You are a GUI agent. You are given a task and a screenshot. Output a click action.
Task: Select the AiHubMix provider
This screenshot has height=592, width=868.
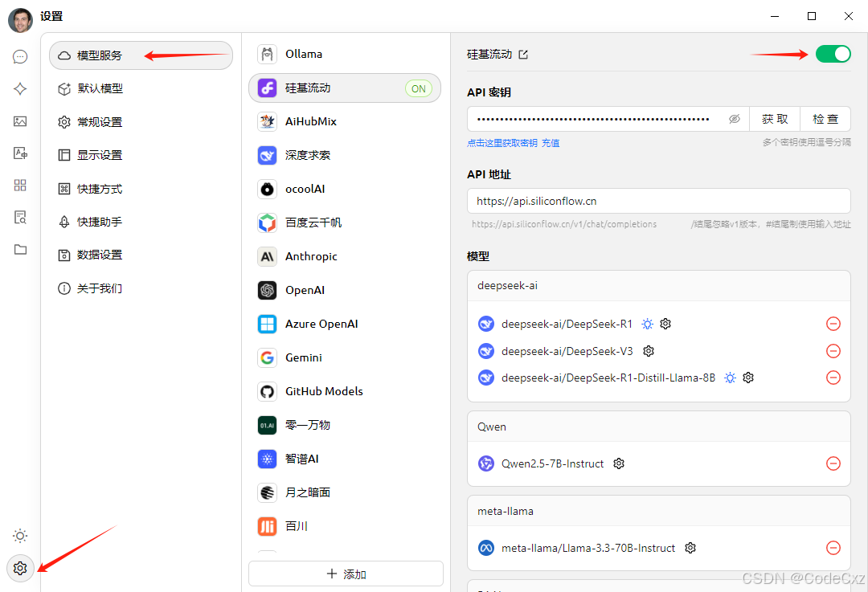(x=345, y=122)
